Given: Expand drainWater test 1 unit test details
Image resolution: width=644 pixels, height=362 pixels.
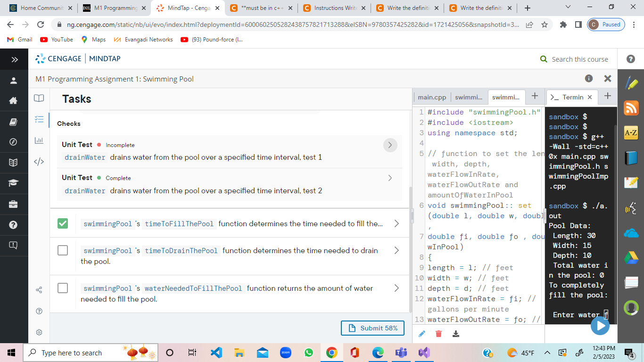Looking at the screenshot, I should tap(390, 145).
